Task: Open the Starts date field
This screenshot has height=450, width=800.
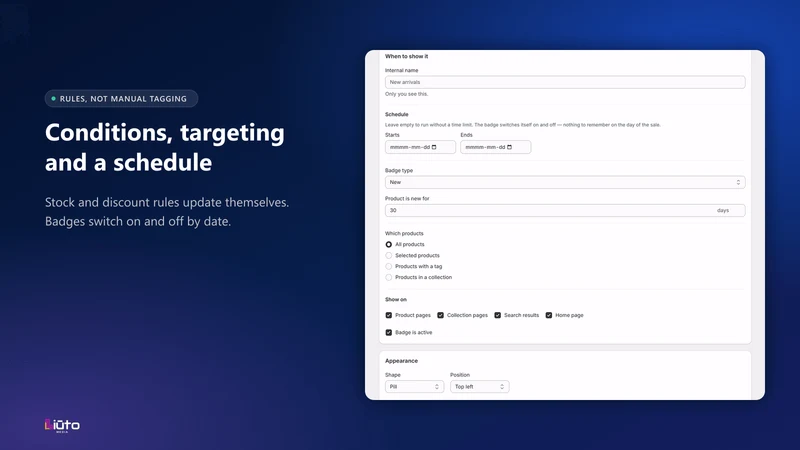Action: pyautogui.click(x=420, y=147)
